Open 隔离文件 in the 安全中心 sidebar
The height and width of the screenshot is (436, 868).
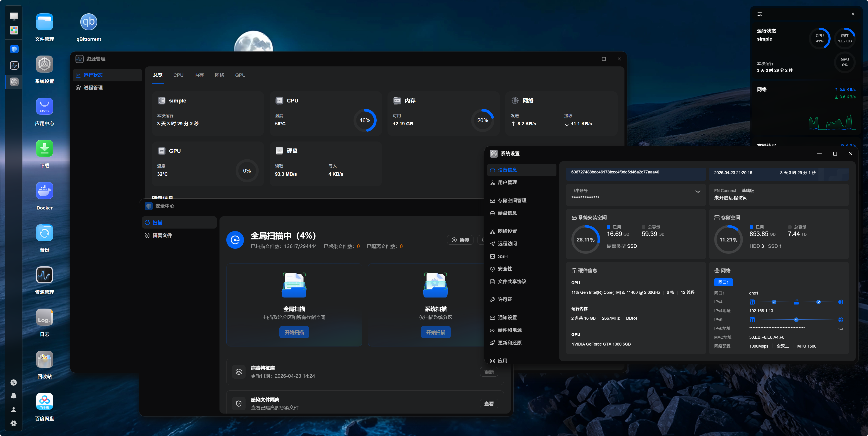[x=162, y=235]
